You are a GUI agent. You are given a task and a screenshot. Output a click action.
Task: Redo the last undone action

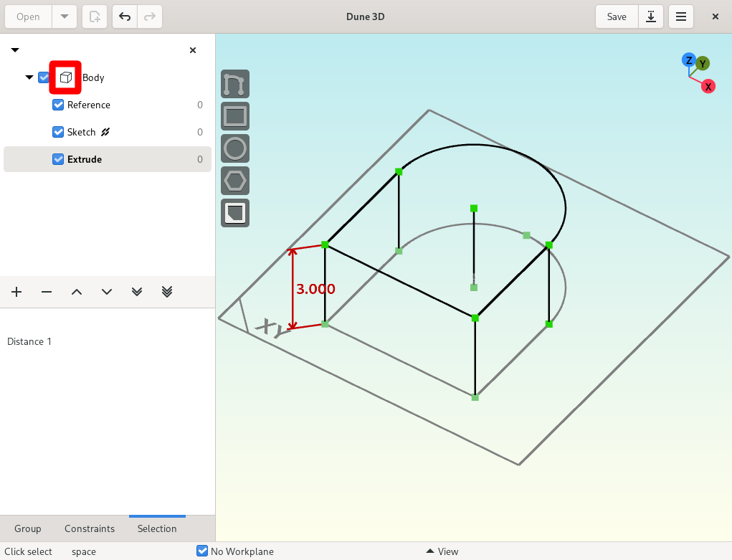pyautogui.click(x=149, y=16)
